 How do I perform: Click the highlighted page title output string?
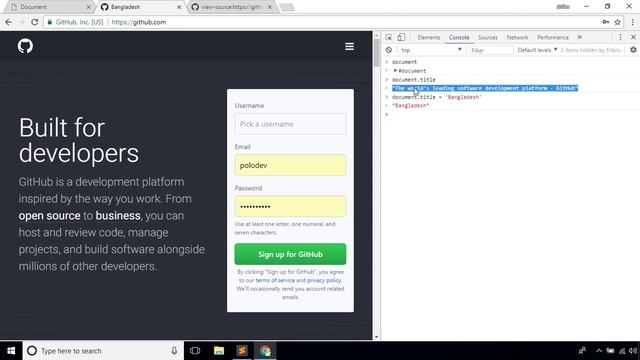point(485,88)
